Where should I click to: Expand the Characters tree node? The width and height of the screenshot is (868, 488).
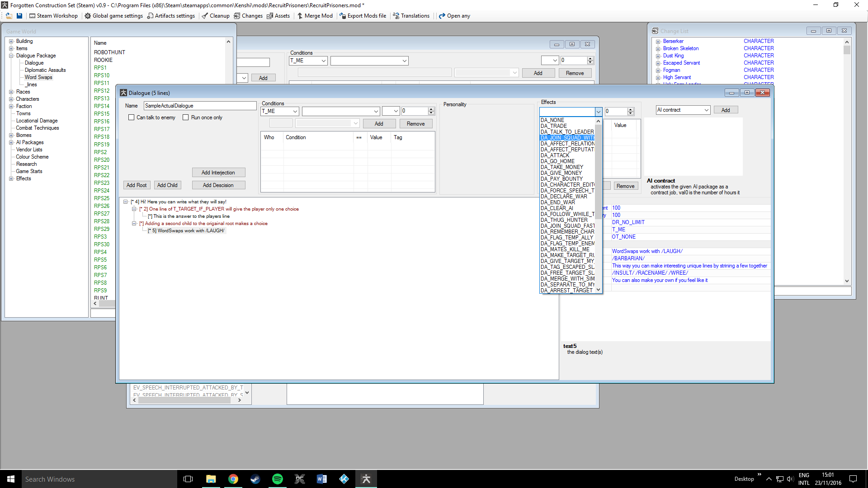click(11, 99)
